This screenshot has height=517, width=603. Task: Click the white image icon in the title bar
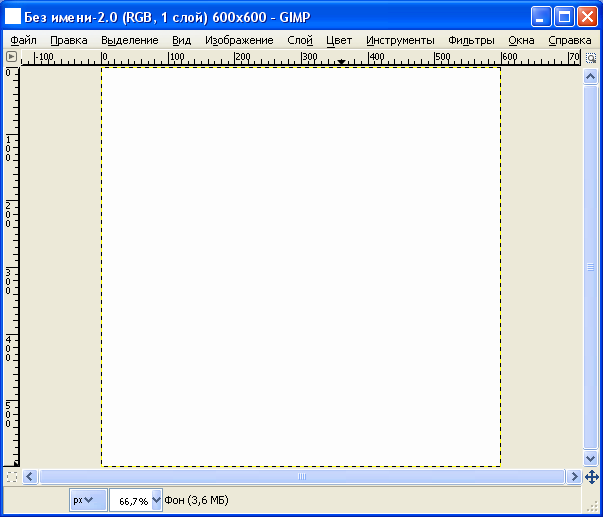click(x=13, y=17)
